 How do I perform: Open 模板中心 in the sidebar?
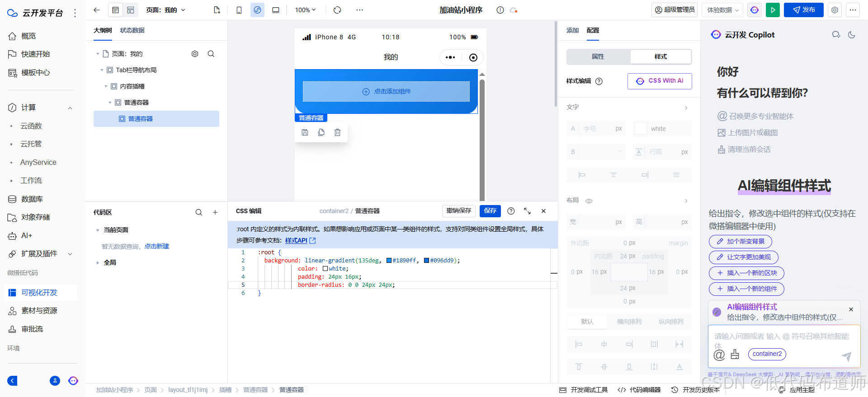36,72
